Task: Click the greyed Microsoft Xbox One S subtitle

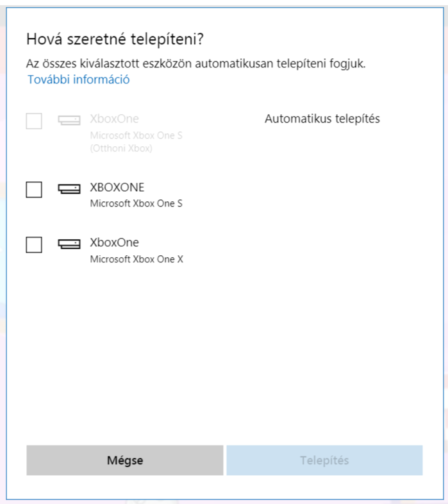Action: point(136,135)
